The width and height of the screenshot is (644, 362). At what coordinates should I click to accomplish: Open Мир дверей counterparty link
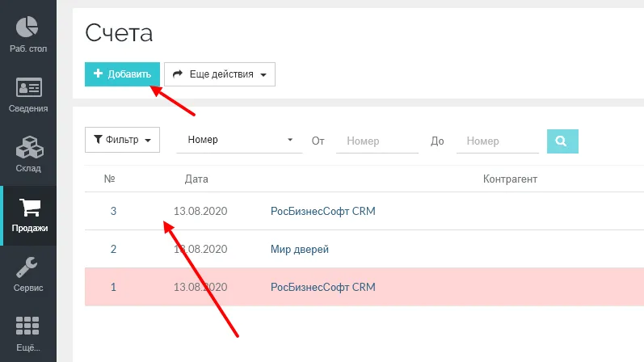[x=300, y=250]
